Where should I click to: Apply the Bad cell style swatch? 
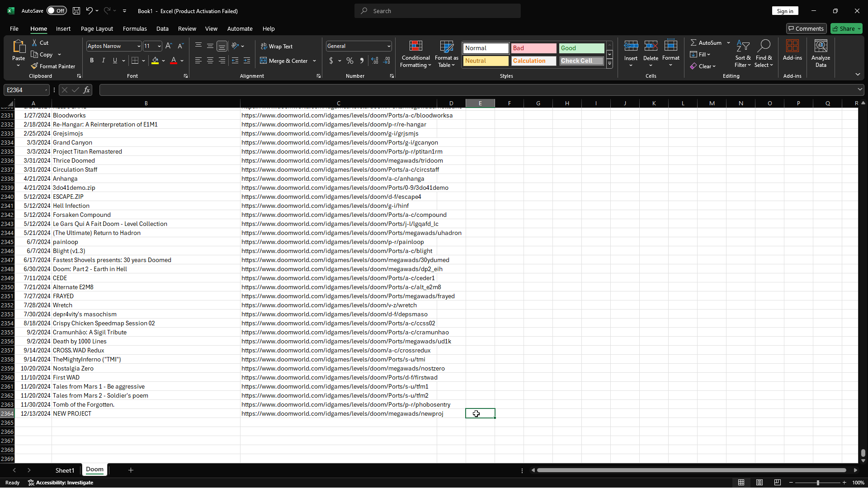(533, 48)
